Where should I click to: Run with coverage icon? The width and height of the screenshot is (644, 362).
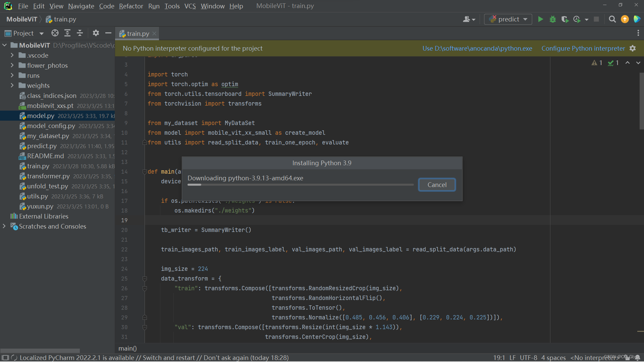[565, 19]
